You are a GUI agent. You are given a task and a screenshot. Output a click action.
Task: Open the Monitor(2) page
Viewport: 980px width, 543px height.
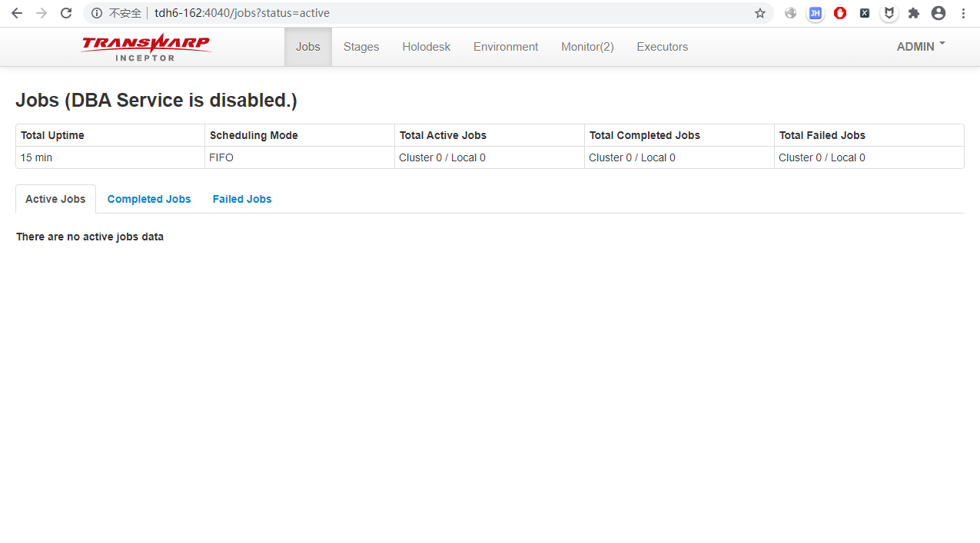[x=587, y=47]
